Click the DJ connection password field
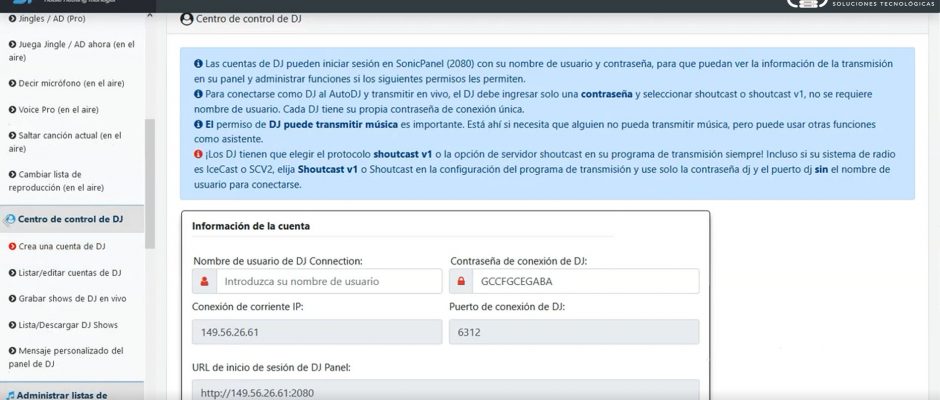This screenshot has height=400, width=940. (585, 281)
